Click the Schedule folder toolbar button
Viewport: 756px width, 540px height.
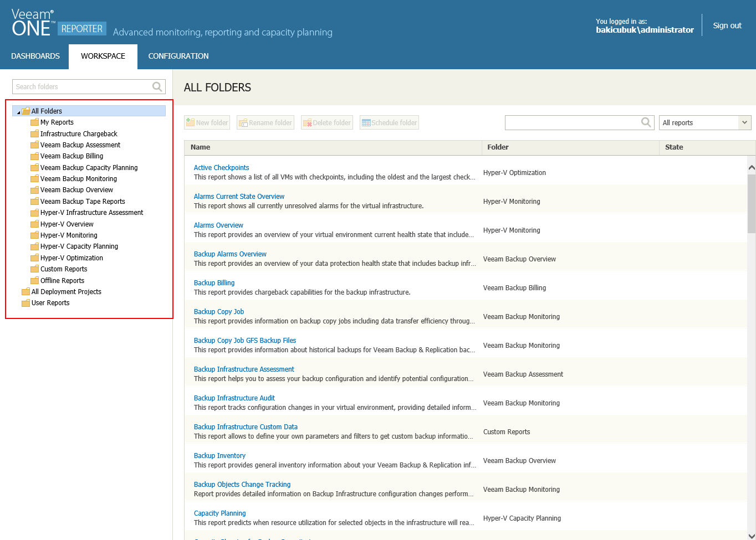pyautogui.click(x=389, y=122)
